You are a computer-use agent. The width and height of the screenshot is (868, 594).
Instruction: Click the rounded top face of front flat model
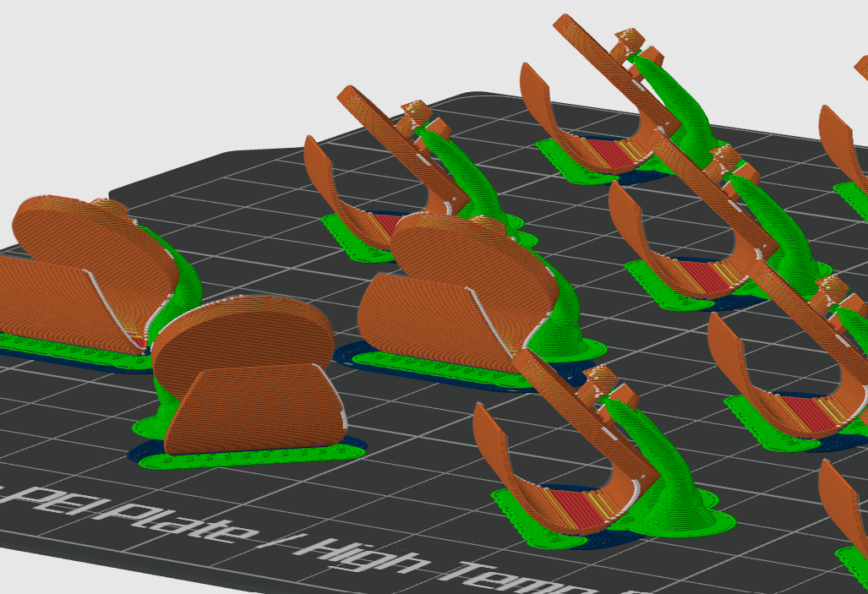click(x=243, y=332)
